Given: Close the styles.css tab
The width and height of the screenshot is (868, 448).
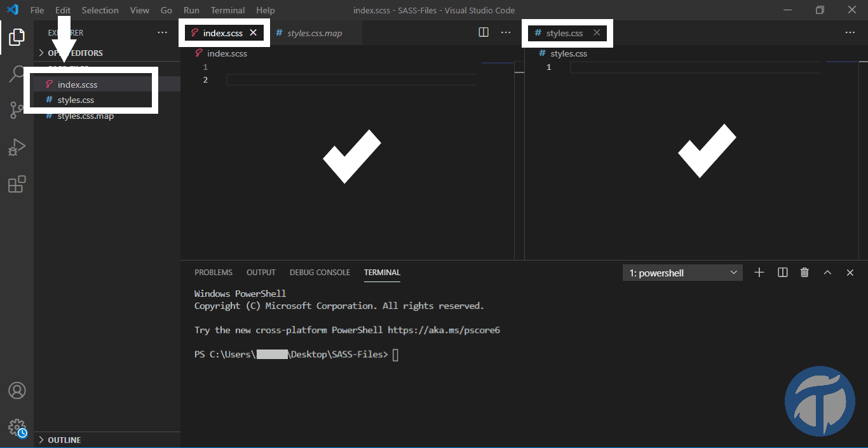Looking at the screenshot, I should coord(596,32).
